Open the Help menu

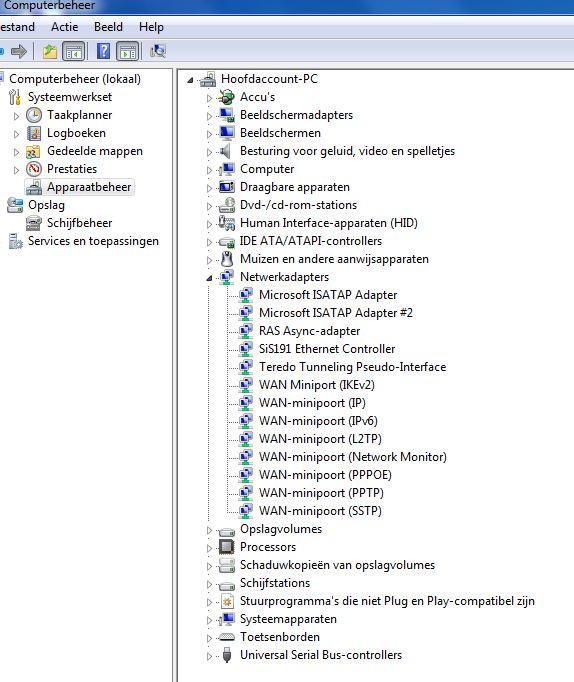151,27
